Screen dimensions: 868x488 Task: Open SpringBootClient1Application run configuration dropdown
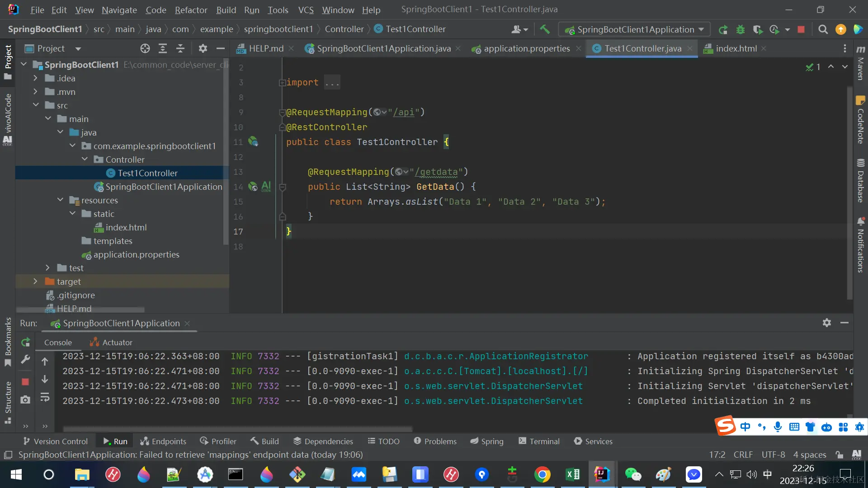click(635, 29)
